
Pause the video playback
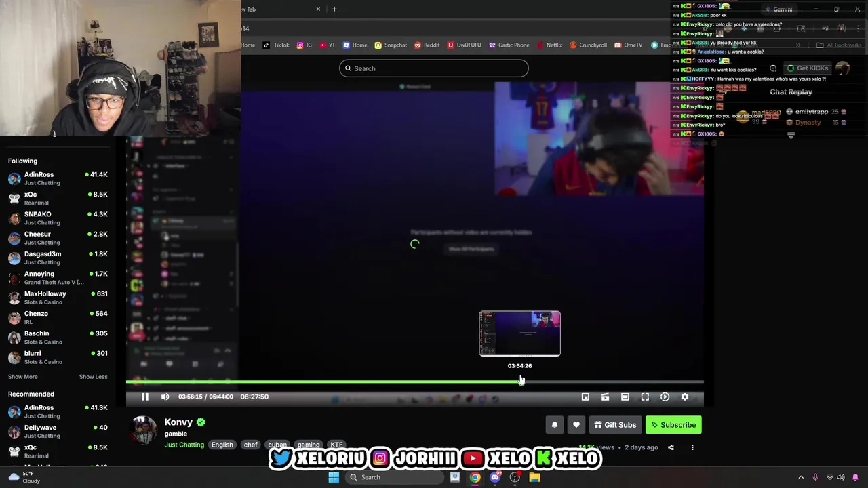tap(144, 396)
